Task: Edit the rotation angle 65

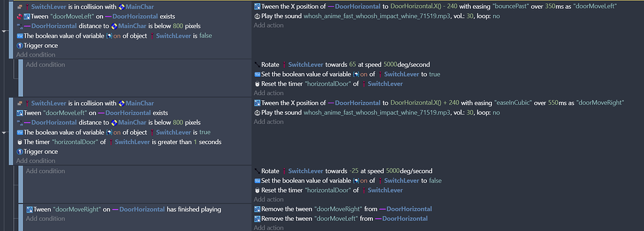Action: pos(352,65)
